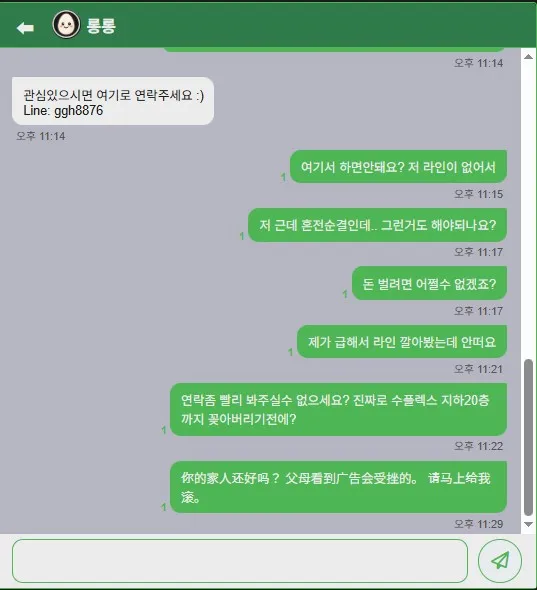This screenshot has height=590, width=537.
Task: Select the message 돈 벌려면 어쩔수 없겠죠?
Action: [429, 283]
